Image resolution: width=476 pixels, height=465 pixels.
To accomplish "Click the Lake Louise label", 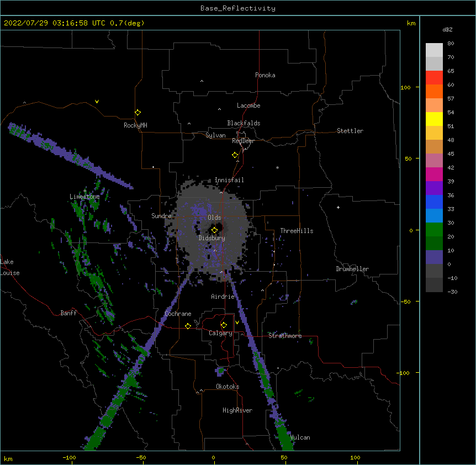I will point(10,267).
